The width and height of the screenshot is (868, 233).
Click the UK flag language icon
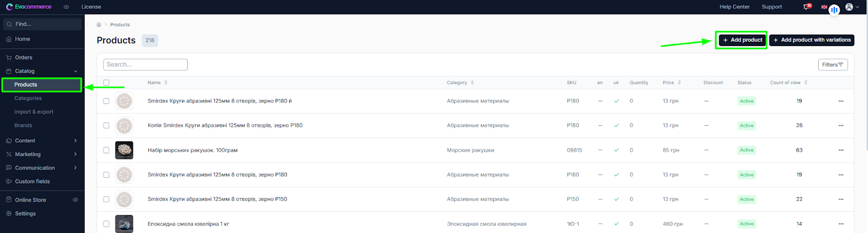point(824,7)
